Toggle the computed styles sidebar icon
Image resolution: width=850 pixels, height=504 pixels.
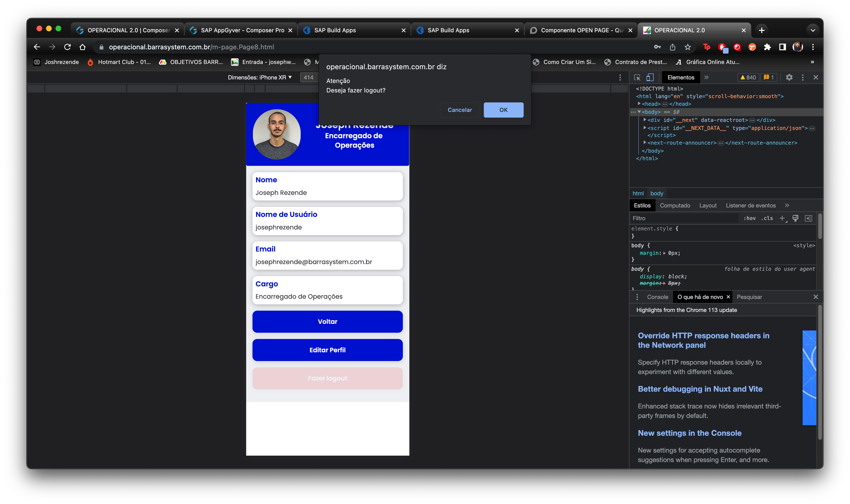808,218
